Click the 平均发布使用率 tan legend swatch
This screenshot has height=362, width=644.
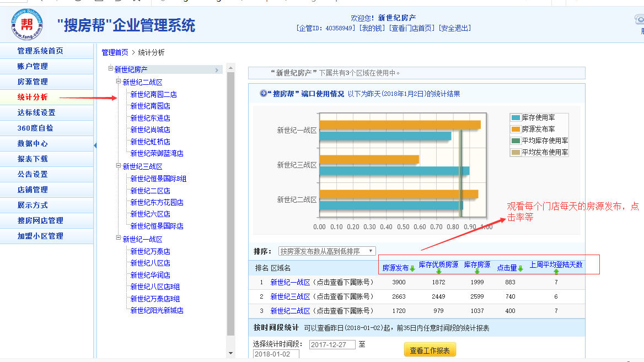(516, 152)
